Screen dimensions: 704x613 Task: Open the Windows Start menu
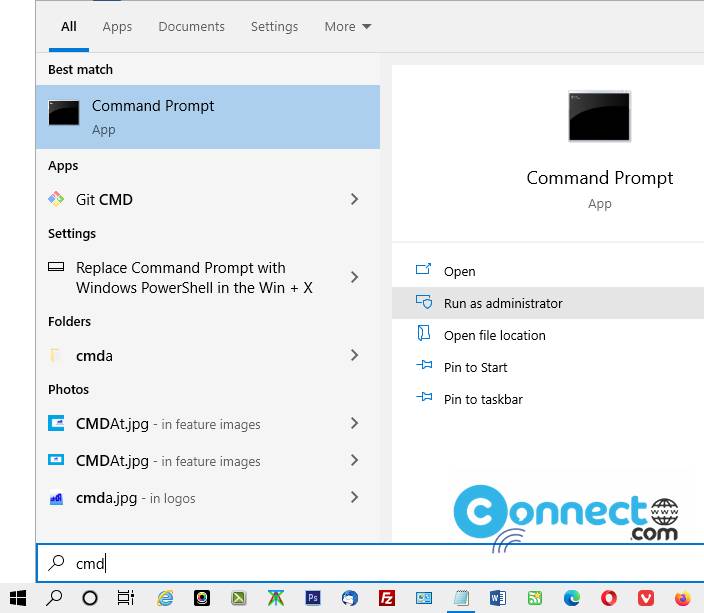pyautogui.click(x=18, y=598)
